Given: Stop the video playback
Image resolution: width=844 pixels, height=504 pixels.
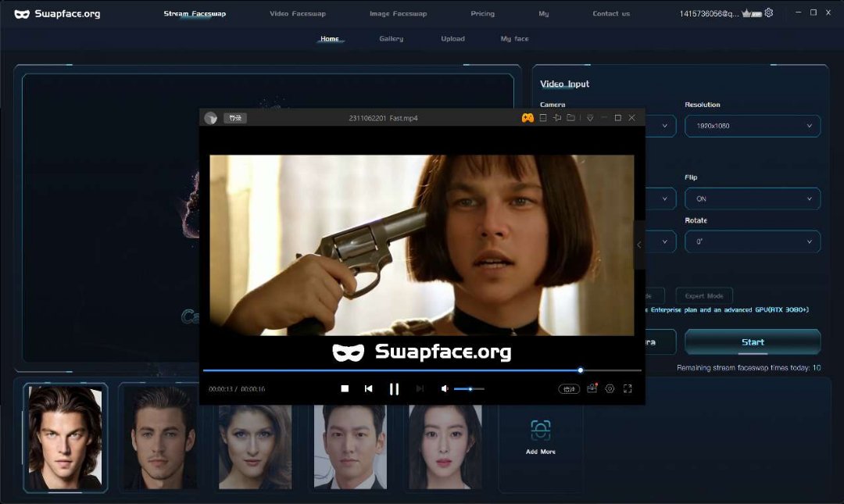Looking at the screenshot, I should tap(345, 388).
